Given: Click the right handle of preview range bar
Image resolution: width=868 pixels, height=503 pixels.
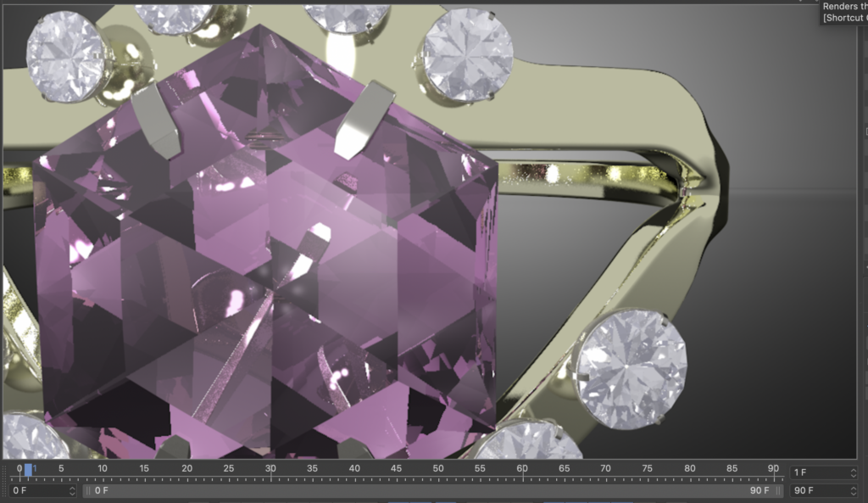Looking at the screenshot, I should (778, 490).
